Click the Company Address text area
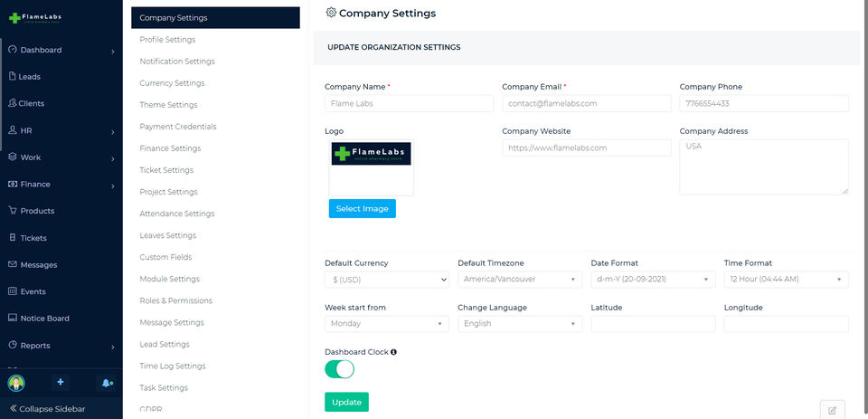Image resolution: width=868 pixels, height=419 pixels. 764,167
